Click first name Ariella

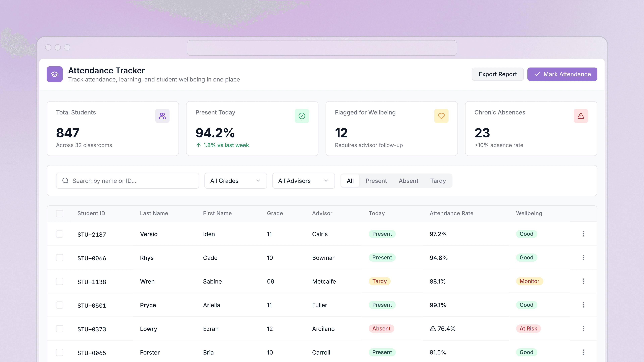point(211,305)
